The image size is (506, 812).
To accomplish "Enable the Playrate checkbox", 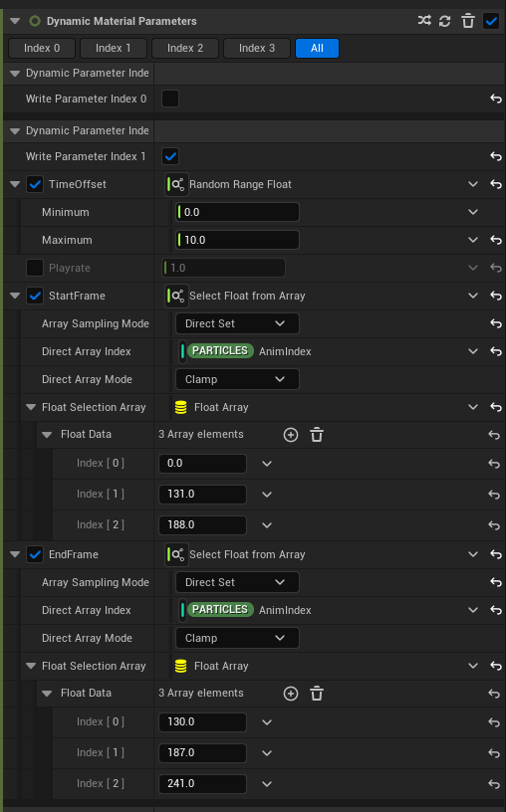I will [35, 268].
